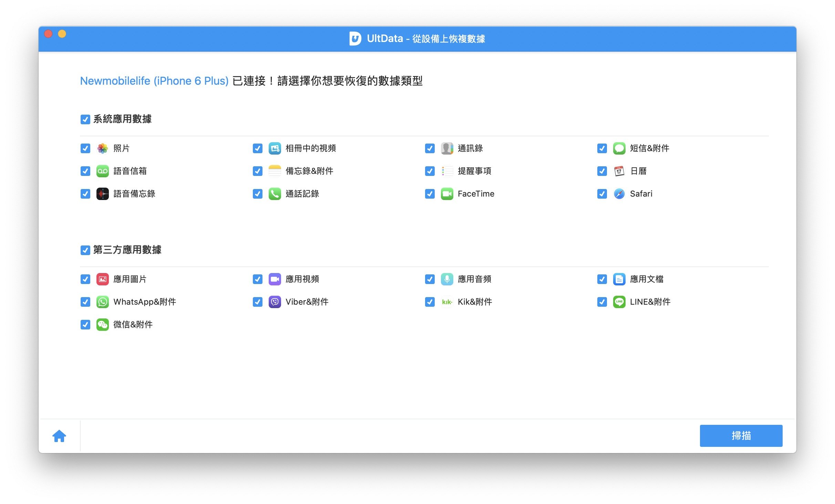Click the Safari compass icon
The height and width of the screenshot is (504, 835).
tap(619, 194)
